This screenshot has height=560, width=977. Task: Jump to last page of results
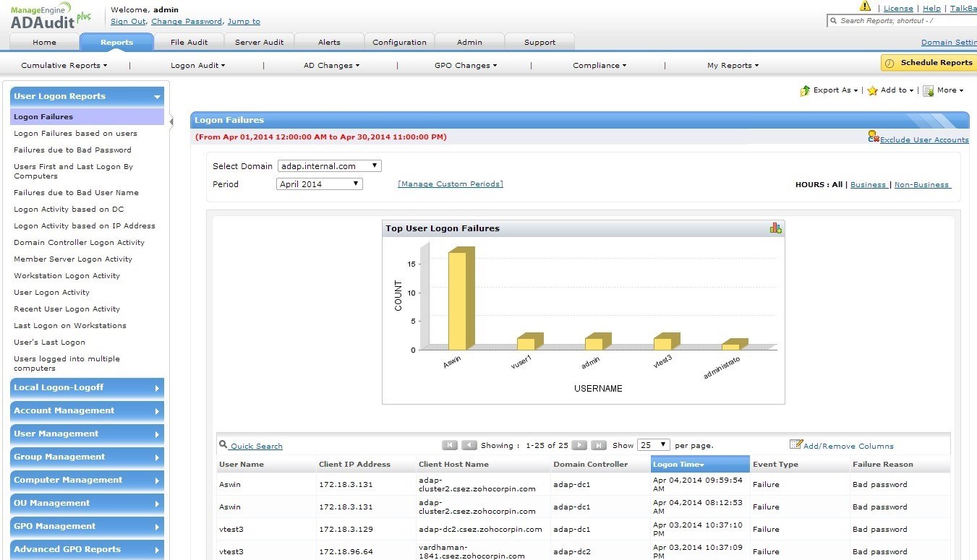click(598, 445)
